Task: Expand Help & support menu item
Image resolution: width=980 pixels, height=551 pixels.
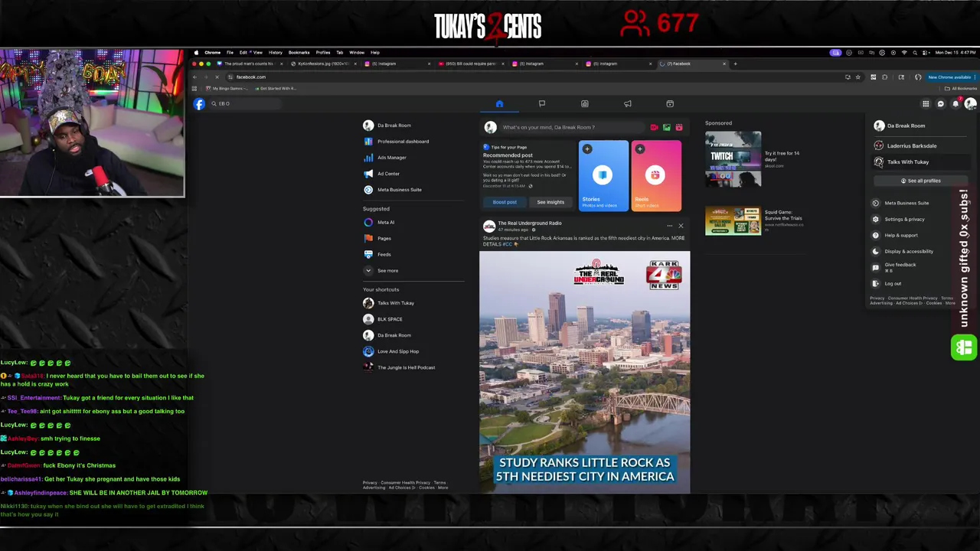Action: pyautogui.click(x=921, y=235)
